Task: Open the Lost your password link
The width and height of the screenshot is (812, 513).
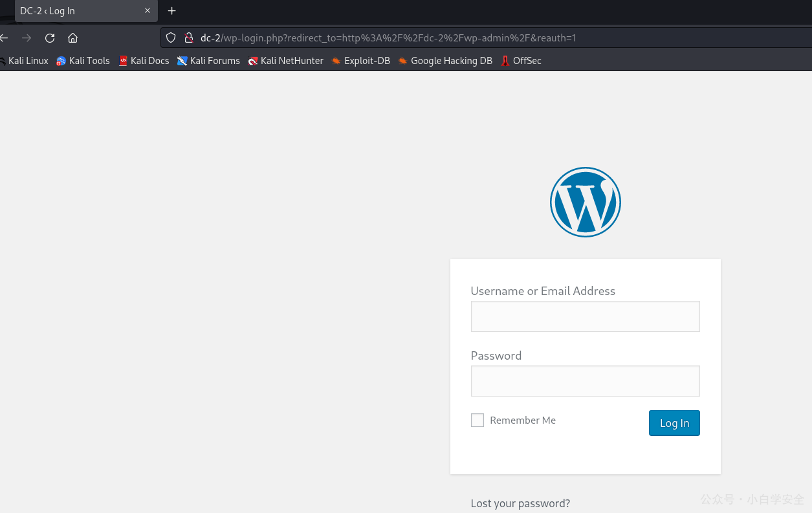Action: (x=520, y=503)
